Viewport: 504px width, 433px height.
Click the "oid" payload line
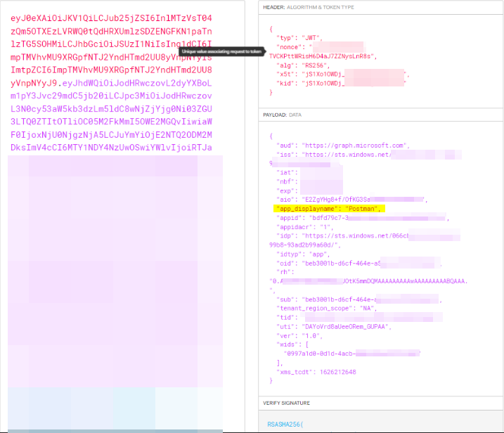click(358, 264)
